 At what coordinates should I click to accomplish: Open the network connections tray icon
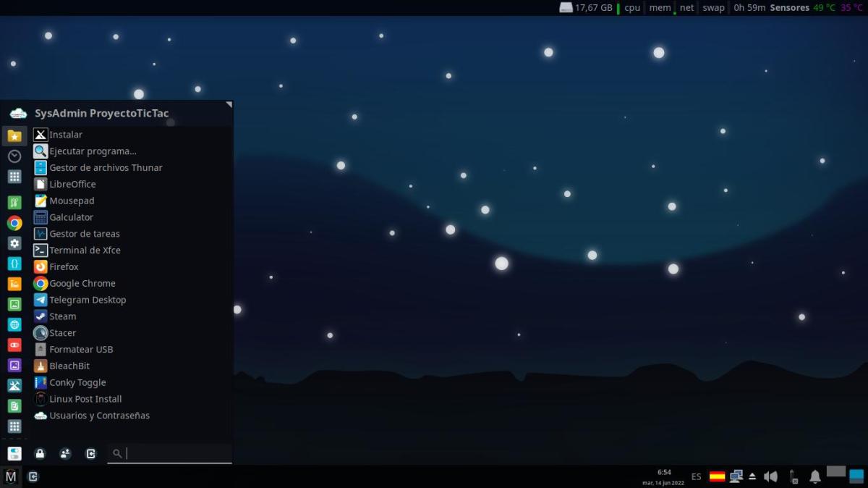tap(736, 476)
